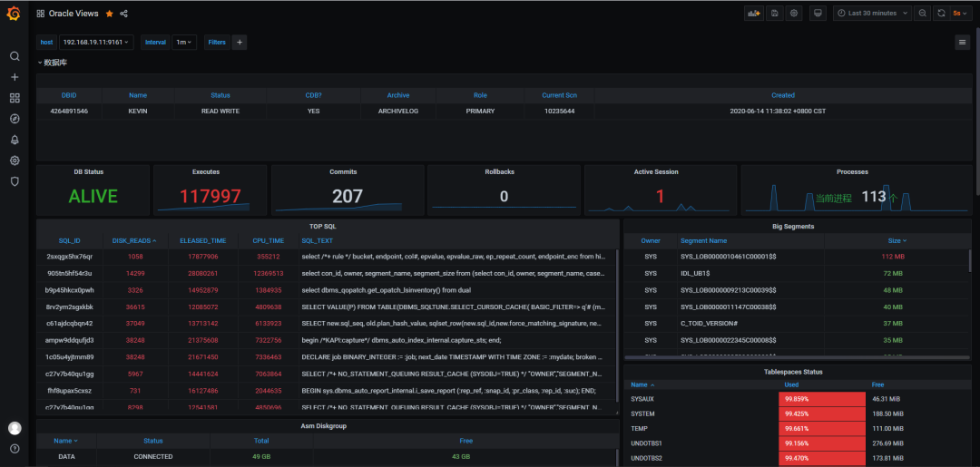Star the Oracle Views dashboard
The image size is (980, 467).
pos(110,13)
